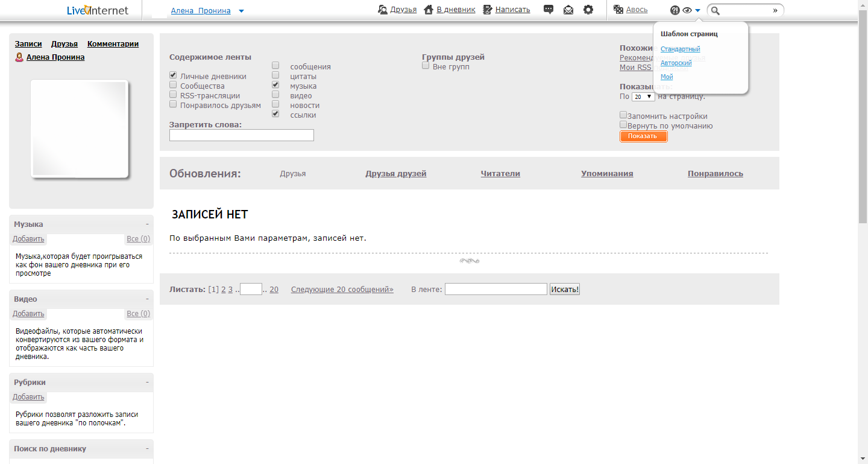Click the page number box in Листать
Viewport: 868px width, 464px height.
251,289
